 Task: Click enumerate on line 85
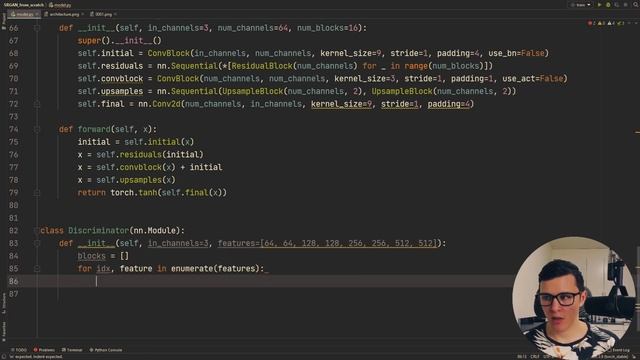coord(192,269)
